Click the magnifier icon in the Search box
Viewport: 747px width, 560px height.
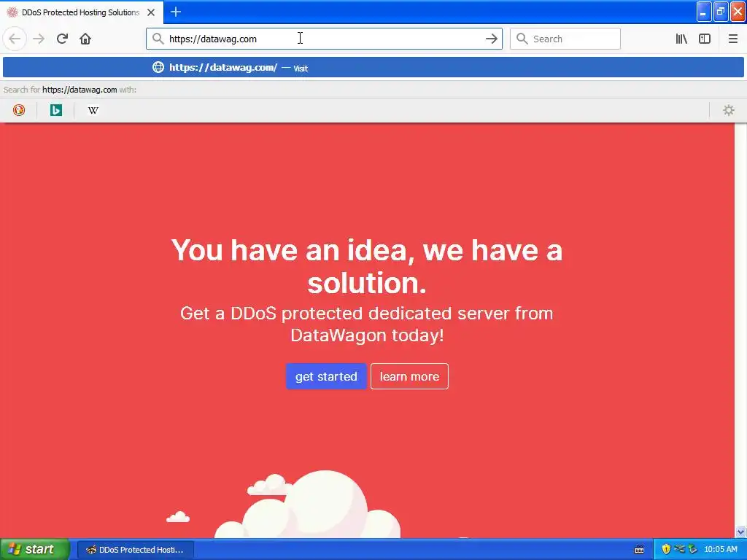point(522,39)
